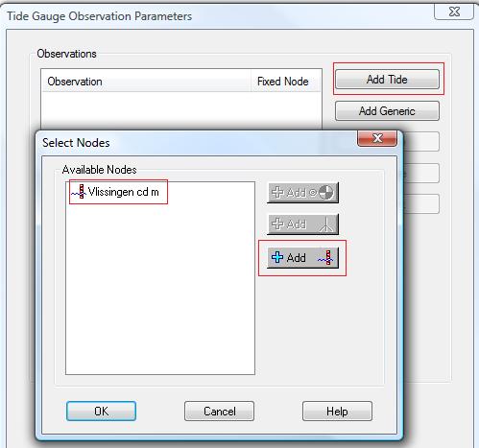Close the Select Nodes dialog with red X
Screen dimensions: 479x448
[x=377, y=138]
